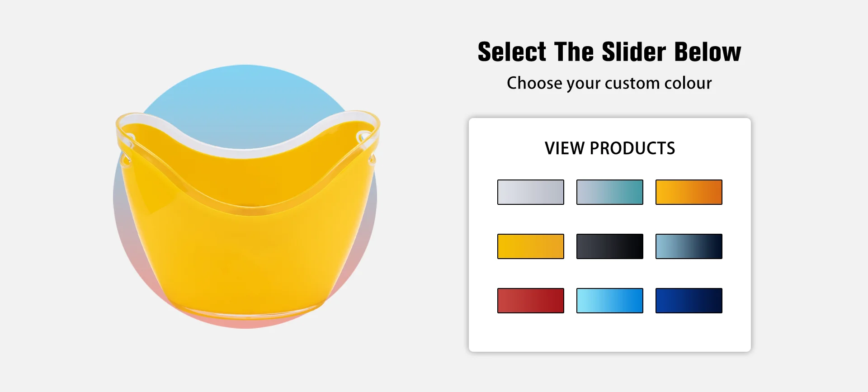Pick the dark royal blue swatch
868x392 pixels.
click(x=689, y=301)
